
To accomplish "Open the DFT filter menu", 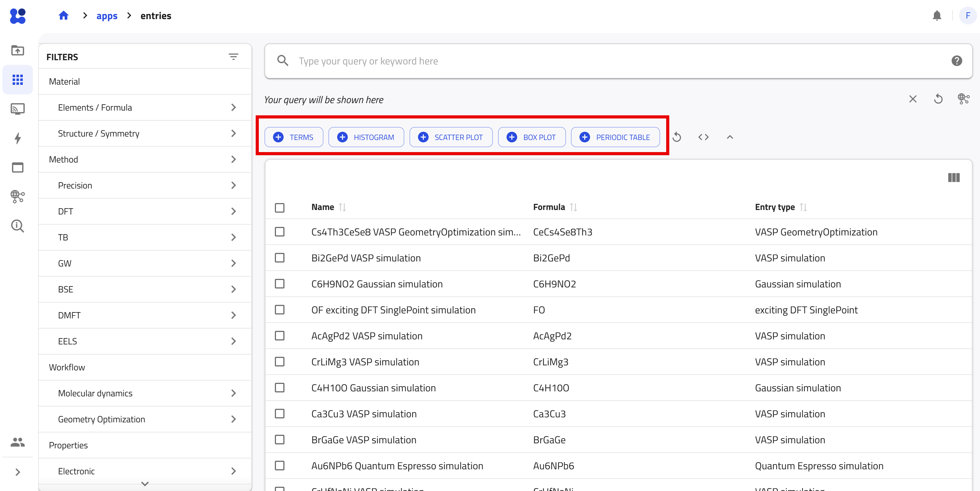I will pos(145,212).
